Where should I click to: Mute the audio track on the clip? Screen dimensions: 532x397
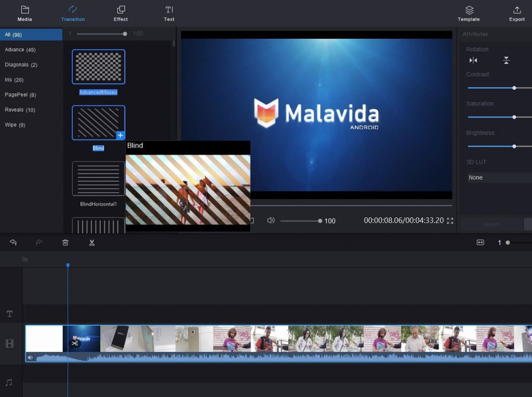tap(31, 358)
